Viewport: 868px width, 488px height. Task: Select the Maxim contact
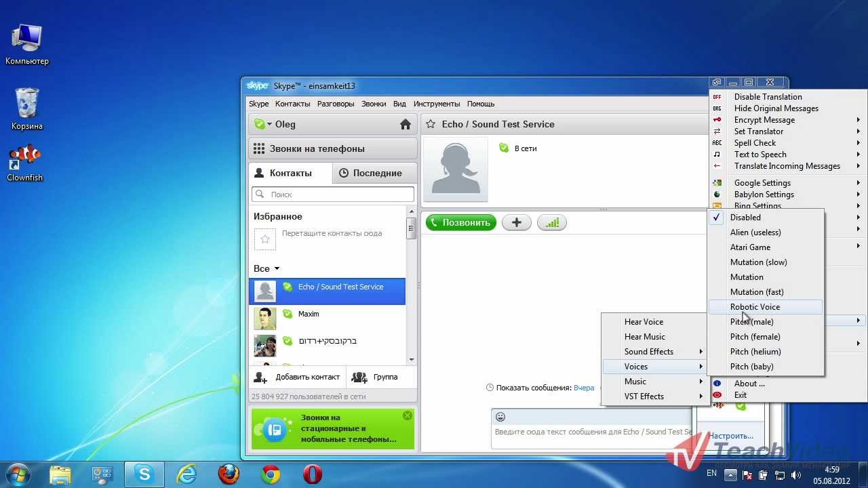328,319
